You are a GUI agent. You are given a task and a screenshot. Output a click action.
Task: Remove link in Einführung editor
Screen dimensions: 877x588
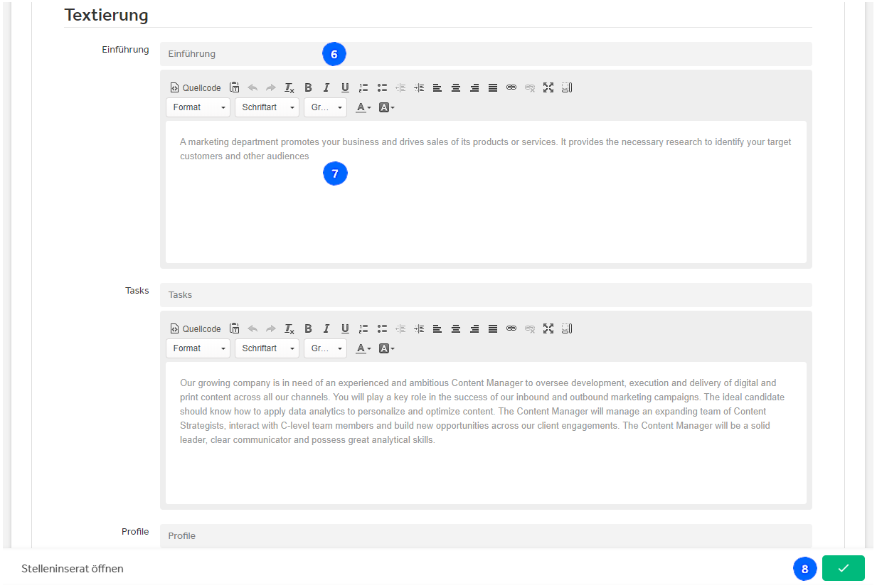click(530, 88)
